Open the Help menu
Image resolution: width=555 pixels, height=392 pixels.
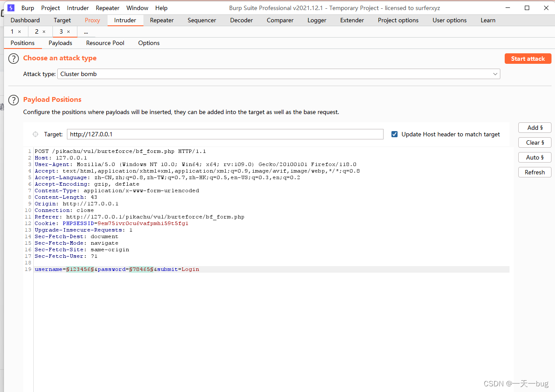tap(161, 8)
